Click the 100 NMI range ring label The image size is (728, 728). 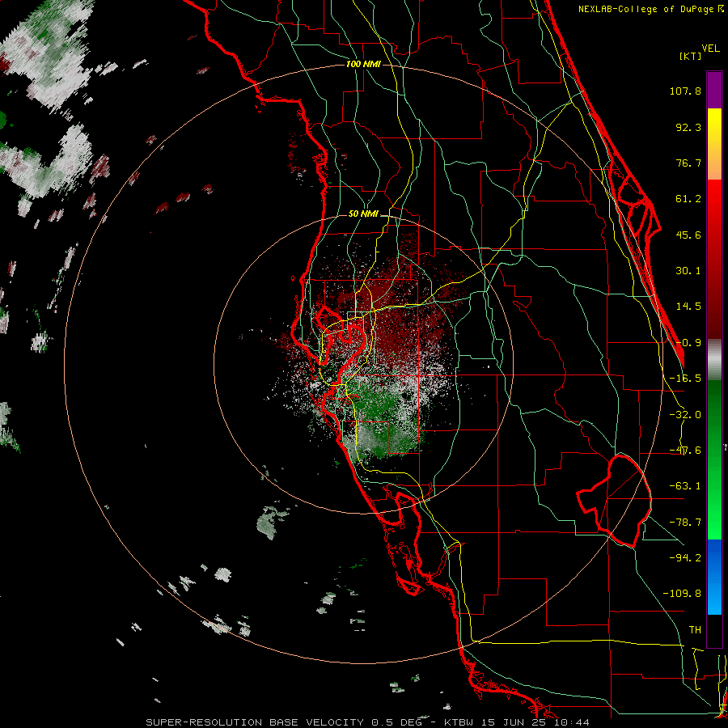(363, 64)
